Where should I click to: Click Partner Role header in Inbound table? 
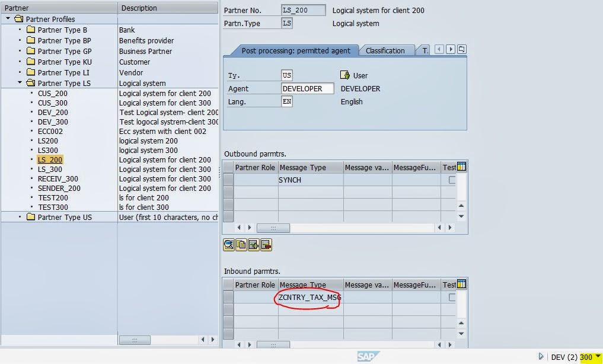coord(256,285)
